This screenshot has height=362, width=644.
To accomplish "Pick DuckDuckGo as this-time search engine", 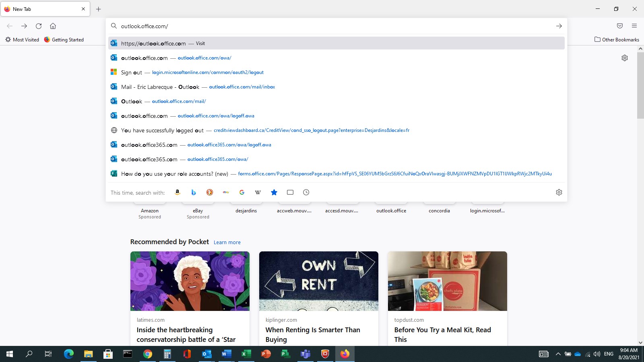I will [x=210, y=192].
